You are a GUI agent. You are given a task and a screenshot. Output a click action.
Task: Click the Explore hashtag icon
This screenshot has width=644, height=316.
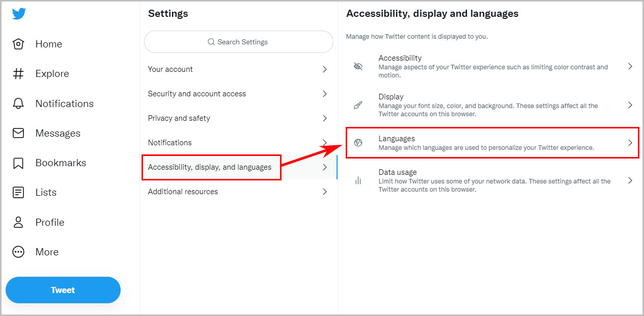click(x=18, y=74)
